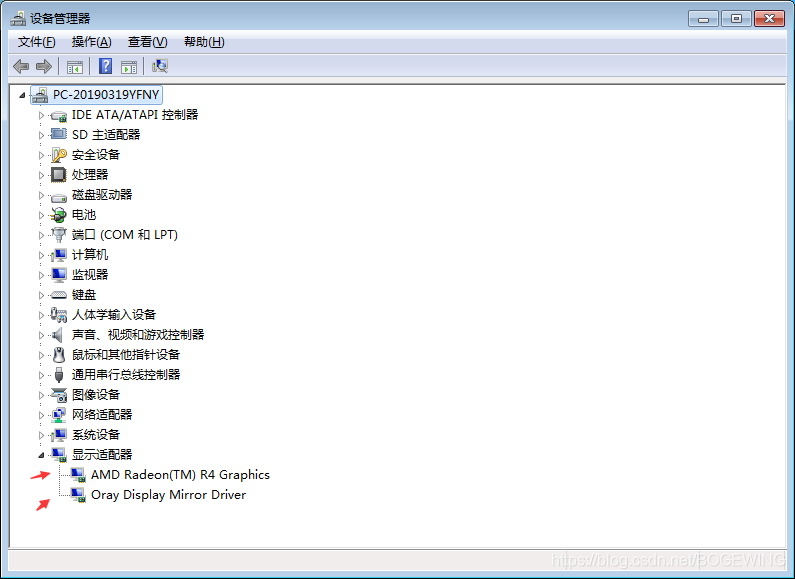Click the USB icon for 通用串行总线控制器
The width and height of the screenshot is (795, 579).
pos(59,375)
